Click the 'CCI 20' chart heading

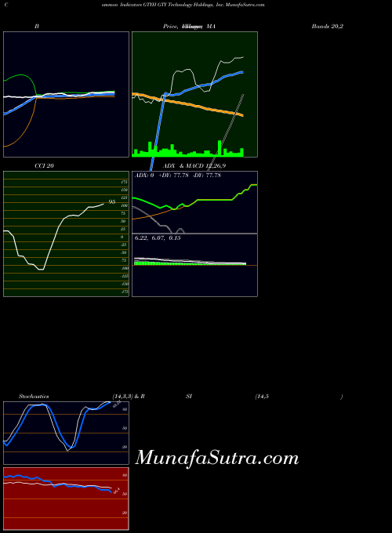[44, 166]
